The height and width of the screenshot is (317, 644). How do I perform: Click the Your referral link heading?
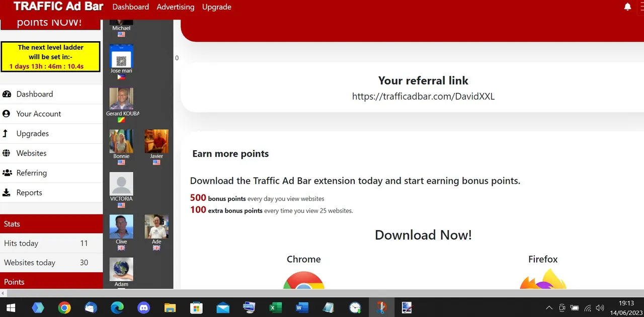pyautogui.click(x=424, y=80)
